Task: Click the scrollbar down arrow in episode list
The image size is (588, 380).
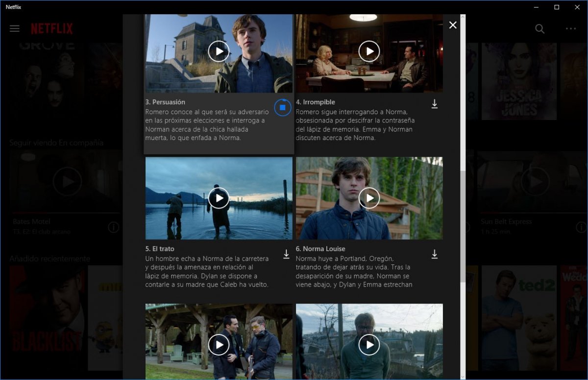Action: pyautogui.click(x=463, y=377)
